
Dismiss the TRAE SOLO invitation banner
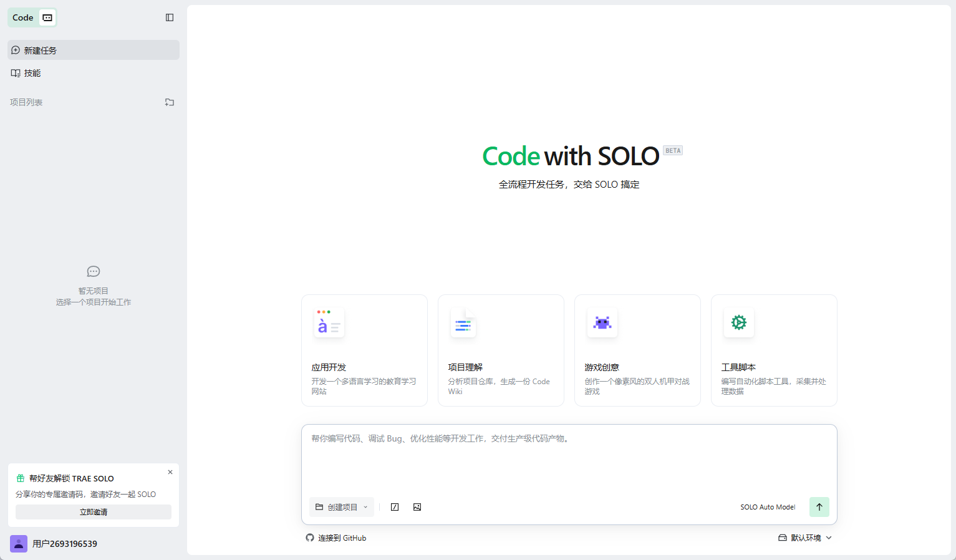(170, 472)
